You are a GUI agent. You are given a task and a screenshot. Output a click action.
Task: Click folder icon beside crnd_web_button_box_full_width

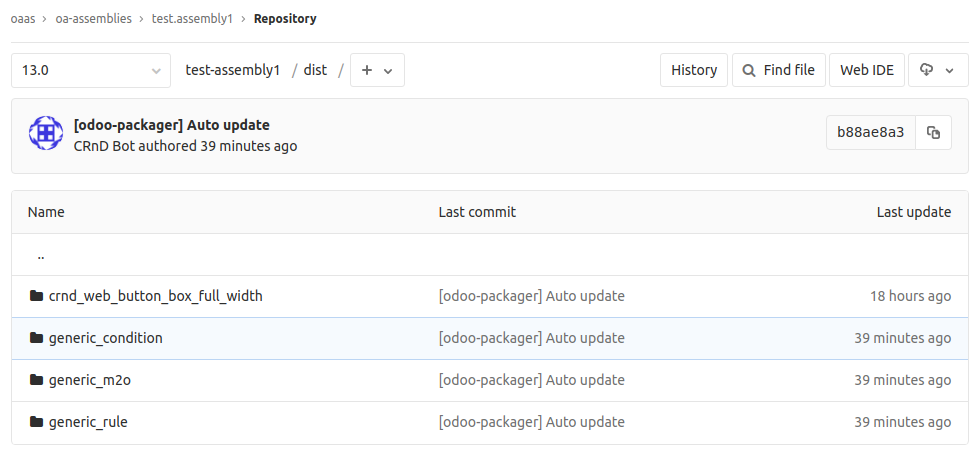click(x=37, y=296)
